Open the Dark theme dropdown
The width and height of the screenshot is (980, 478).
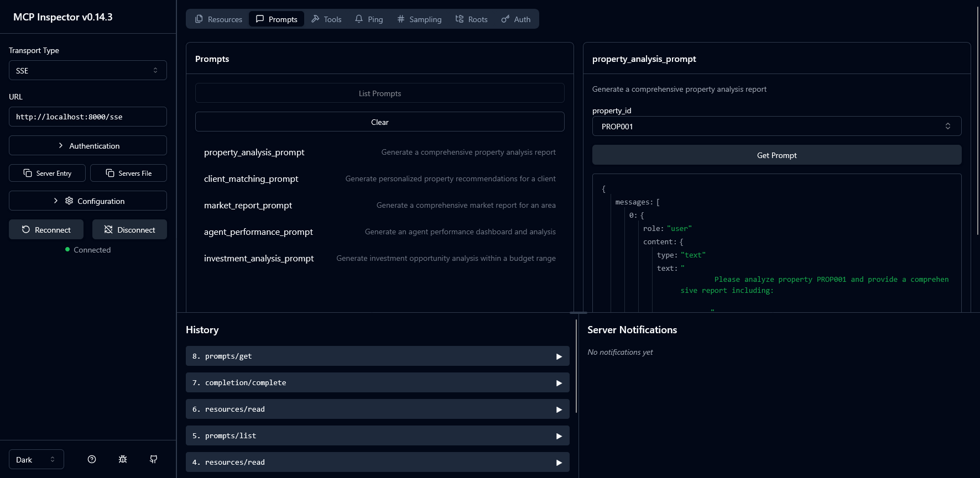[37, 459]
